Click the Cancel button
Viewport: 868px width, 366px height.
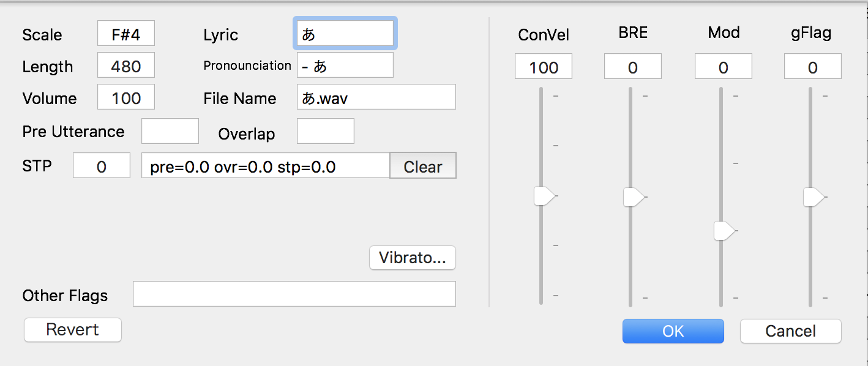tap(790, 331)
